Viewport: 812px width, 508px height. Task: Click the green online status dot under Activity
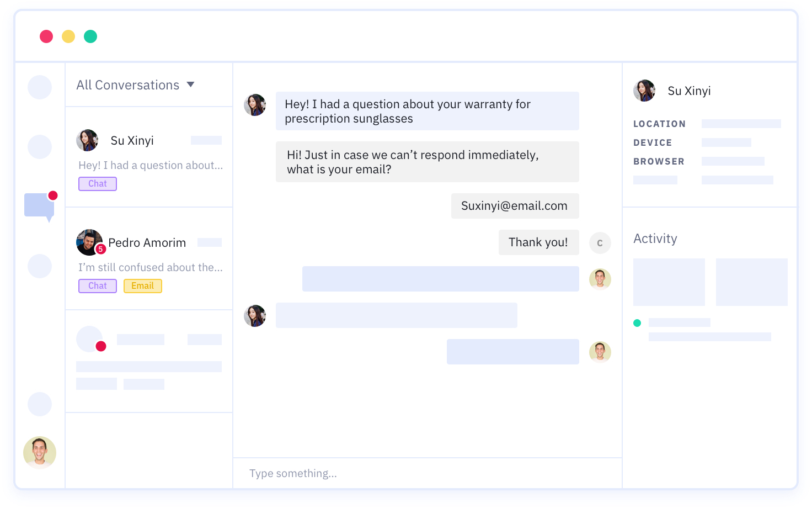[x=637, y=323]
